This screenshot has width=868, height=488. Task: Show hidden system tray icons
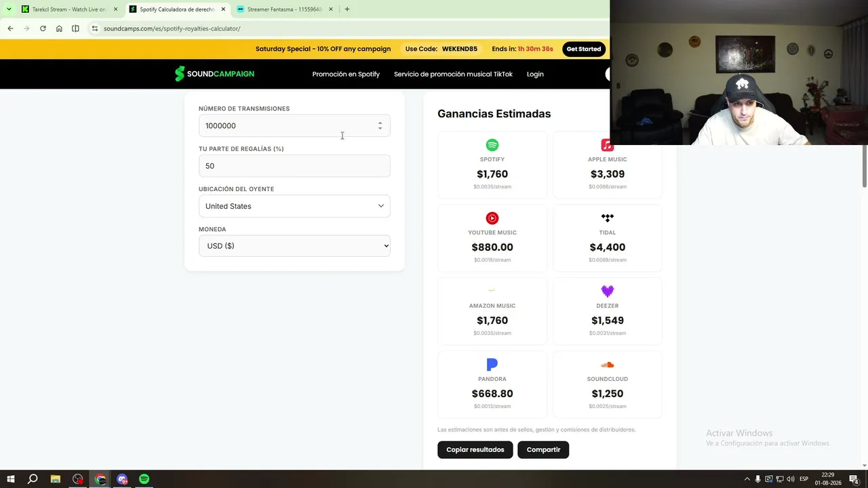(747, 479)
